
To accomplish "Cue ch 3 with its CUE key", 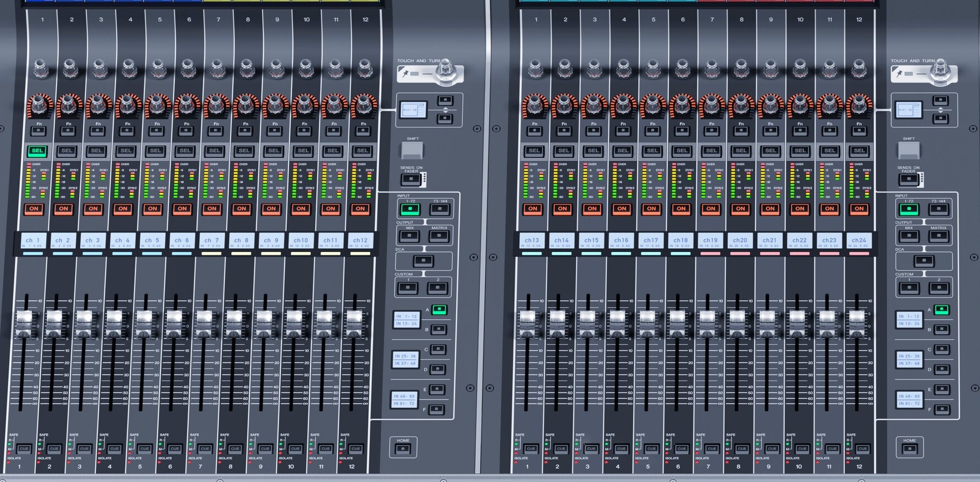I will point(84,449).
